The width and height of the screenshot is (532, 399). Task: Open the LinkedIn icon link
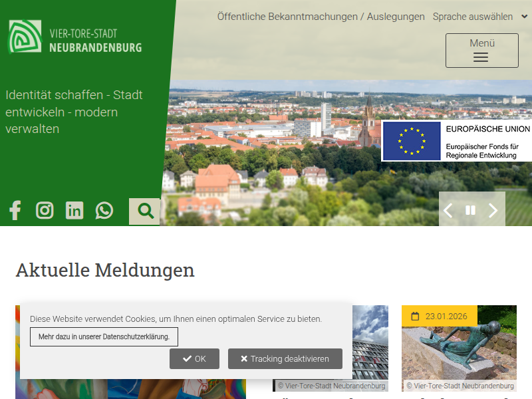(x=74, y=211)
